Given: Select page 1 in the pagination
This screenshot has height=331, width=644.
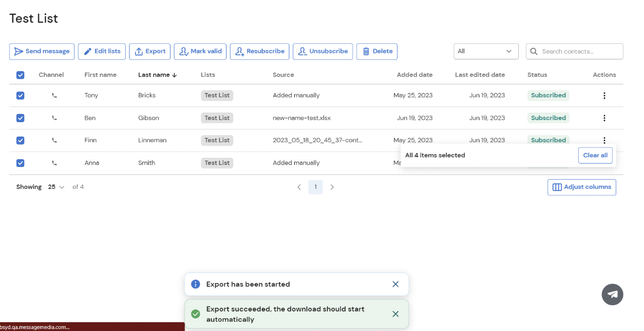Looking at the screenshot, I should [x=315, y=186].
